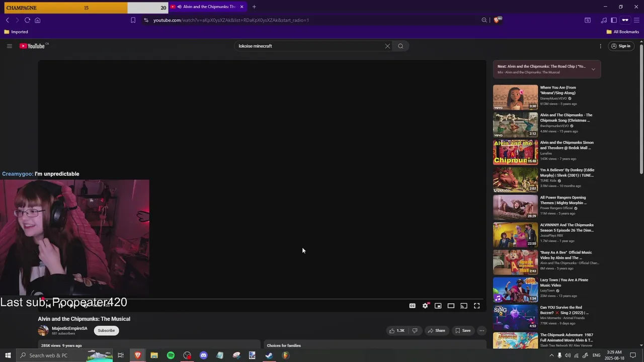The width and height of the screenshot is (644, 362).
Task: Dislike this video
Action: 415,330
